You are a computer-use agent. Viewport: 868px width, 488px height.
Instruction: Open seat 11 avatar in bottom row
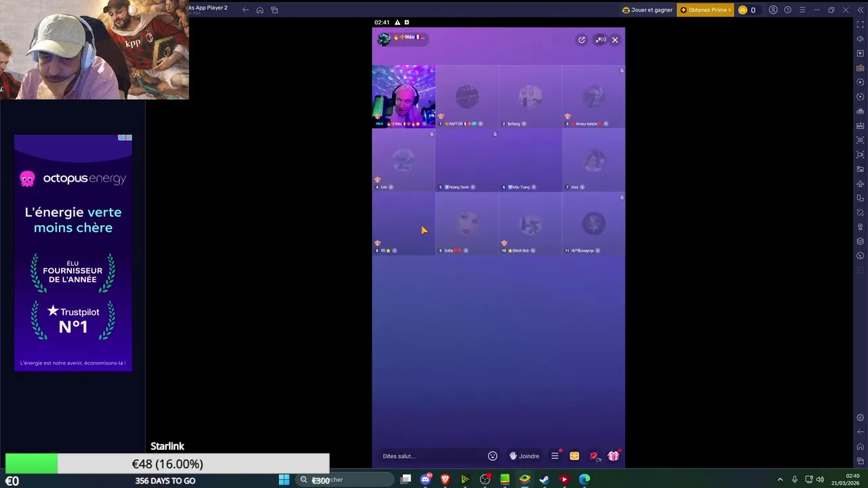click(593, 223)
